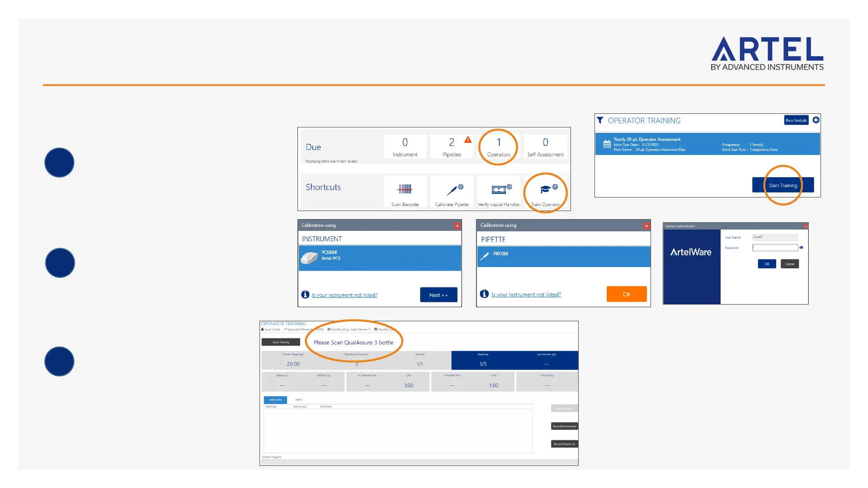Click 'Please Scan QualAssure 3 bottle' message
The image size is (868, 488).
(354, 343)
